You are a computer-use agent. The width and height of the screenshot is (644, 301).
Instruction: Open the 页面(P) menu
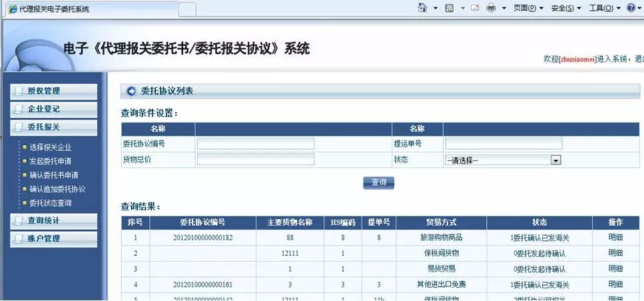528,8
